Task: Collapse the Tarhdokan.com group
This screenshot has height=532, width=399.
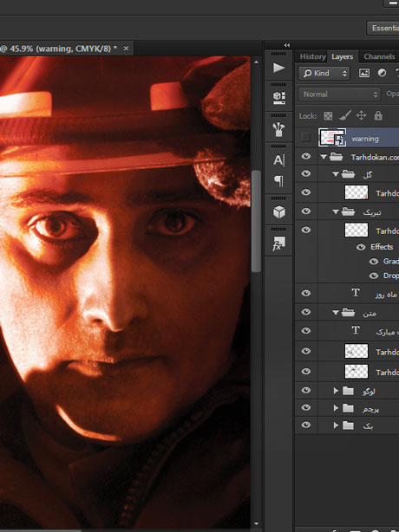Action: (x=324, y=157)
